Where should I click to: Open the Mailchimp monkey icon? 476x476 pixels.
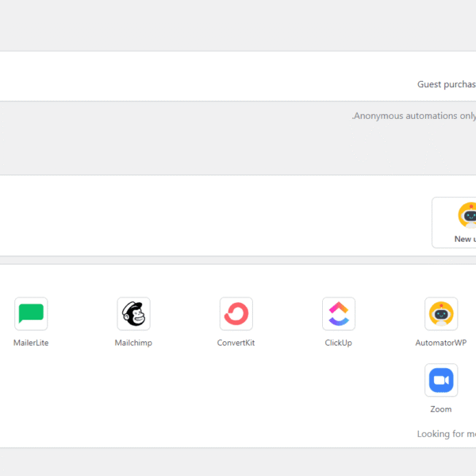click(x=133, y=314)
